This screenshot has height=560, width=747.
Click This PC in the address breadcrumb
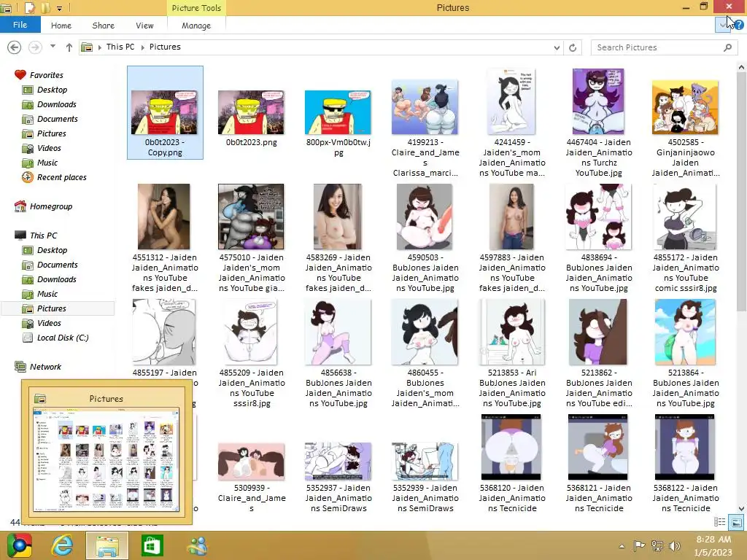tap(120, 47)
